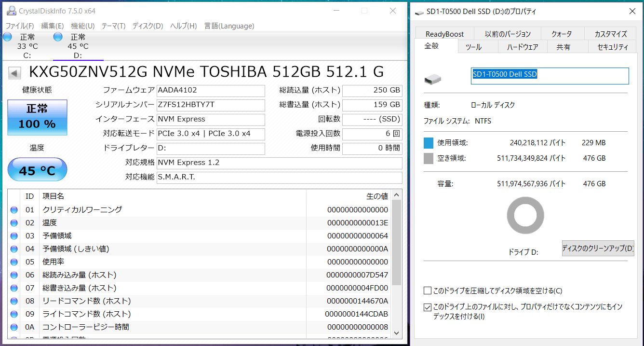Image resolution: width=644 pixels, height=346 pixels.
Task: Click raw value 0000000007D547
Action: pyautogui.click(x=357, y=275)
